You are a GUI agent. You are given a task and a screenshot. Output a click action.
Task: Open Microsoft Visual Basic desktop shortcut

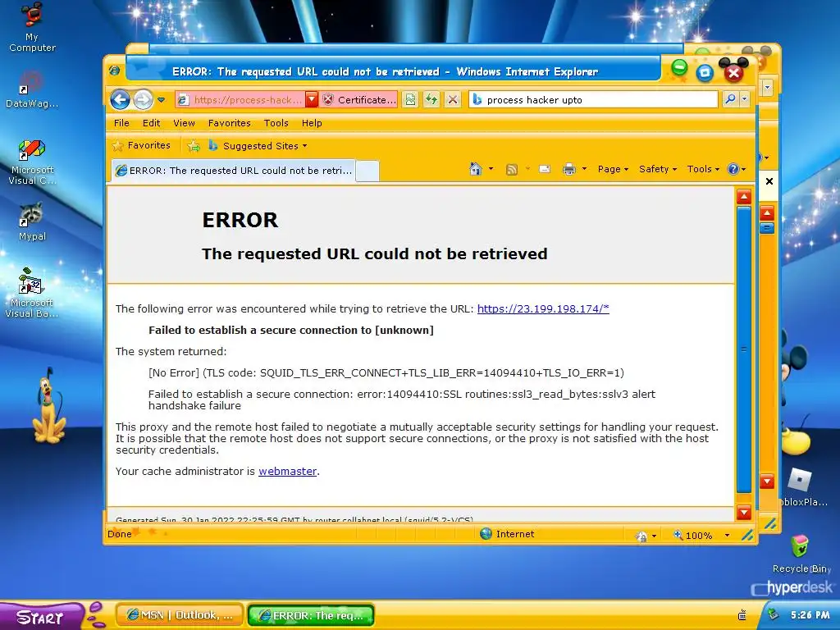click(32, 293)
